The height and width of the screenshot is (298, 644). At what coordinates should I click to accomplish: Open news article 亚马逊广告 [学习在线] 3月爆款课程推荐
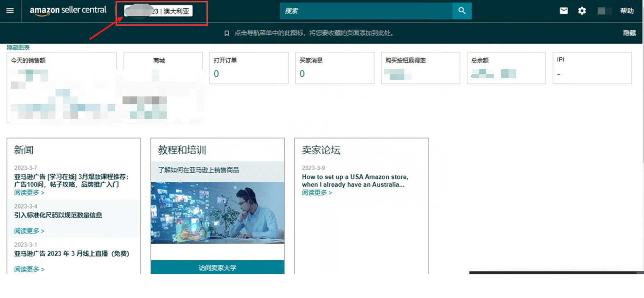pyautogui.click(x=72, y=180)
